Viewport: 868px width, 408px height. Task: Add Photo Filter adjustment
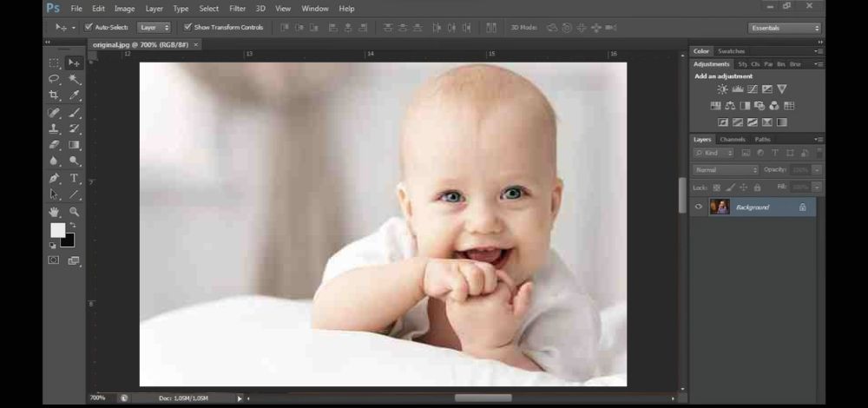tap(759, 106)
